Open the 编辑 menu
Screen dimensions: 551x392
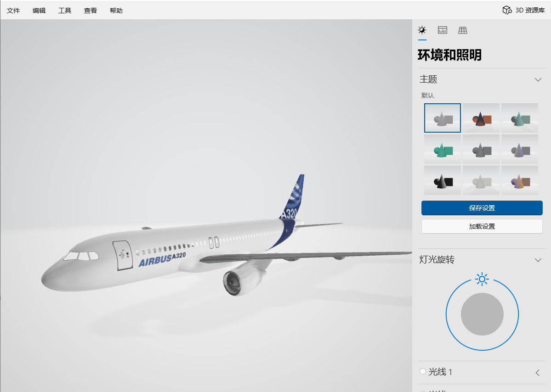click(39, 11)
